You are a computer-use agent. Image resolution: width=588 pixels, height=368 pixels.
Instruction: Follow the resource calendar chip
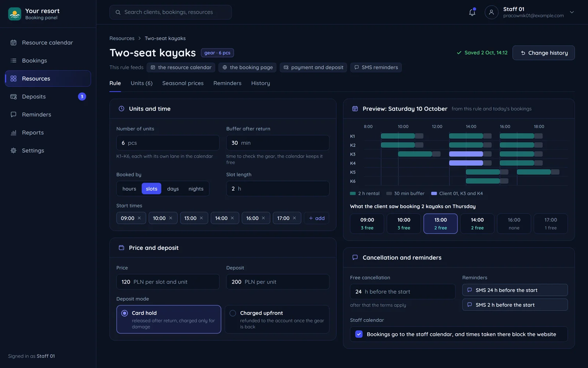coord(181,67)
